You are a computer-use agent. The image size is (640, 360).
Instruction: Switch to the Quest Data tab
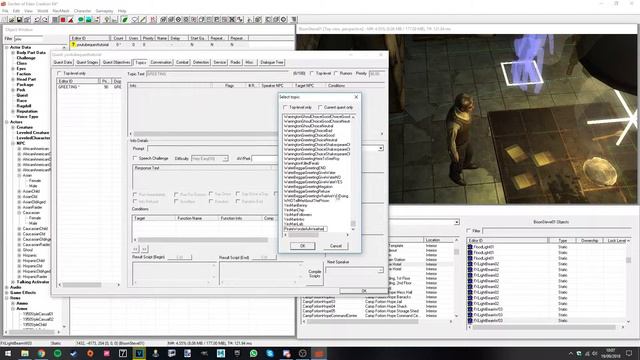tap(63, 62)
